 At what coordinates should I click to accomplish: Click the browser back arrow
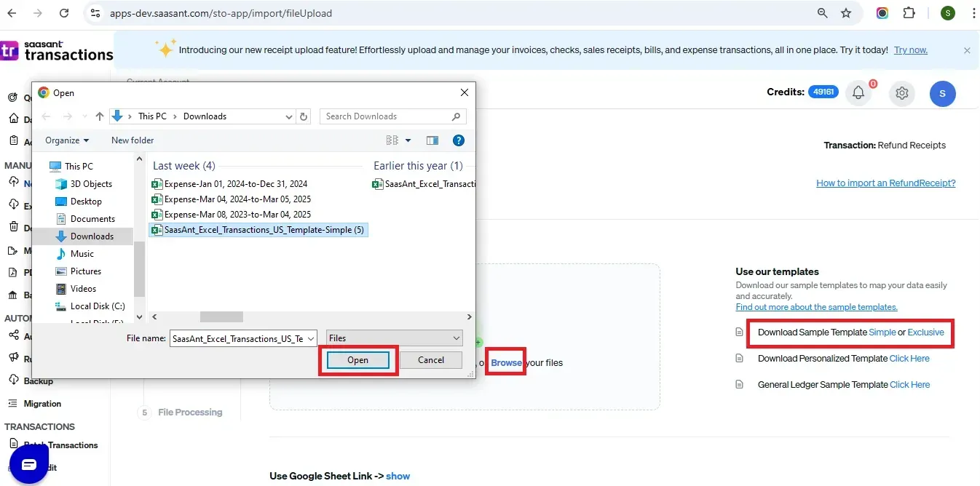tap(12, 13)
